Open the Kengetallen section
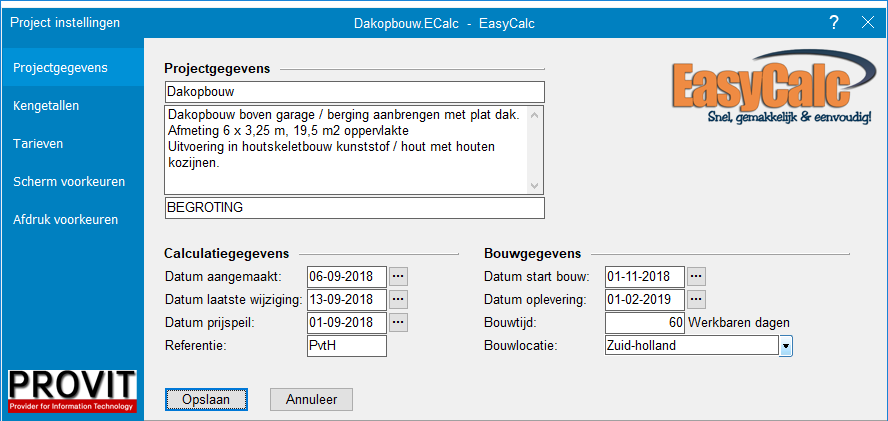The width and height of the screenshot is (888, 421). pos(46,105)
